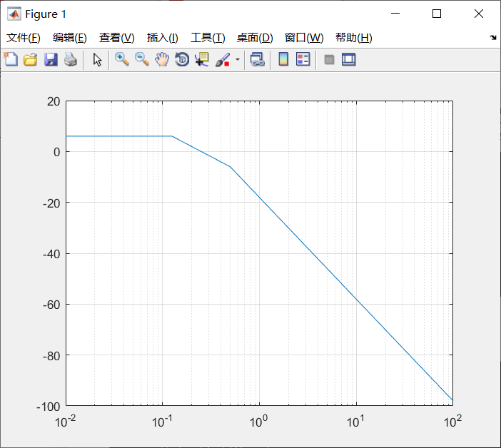The image size is (501, 448).
Task: Activate the Edit Plot arrow tool
Action: click(97, 59)
